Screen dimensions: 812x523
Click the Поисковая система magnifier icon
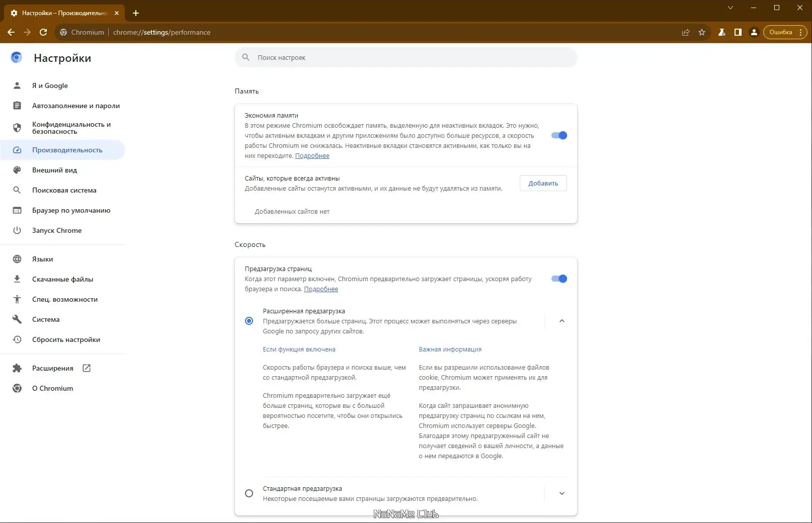tap(17, 190)
